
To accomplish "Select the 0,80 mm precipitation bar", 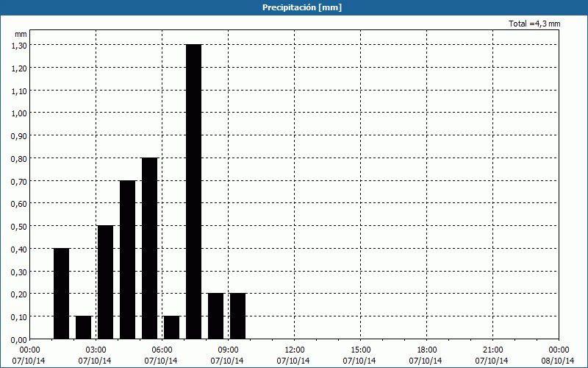I will (x=150, y=248).
